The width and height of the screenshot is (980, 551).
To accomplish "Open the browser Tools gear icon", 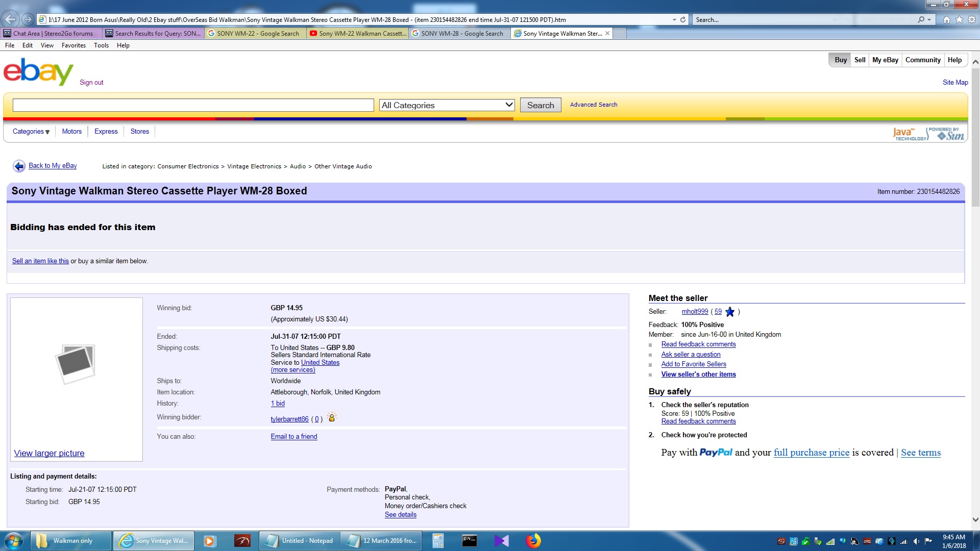I will point(972,20).
